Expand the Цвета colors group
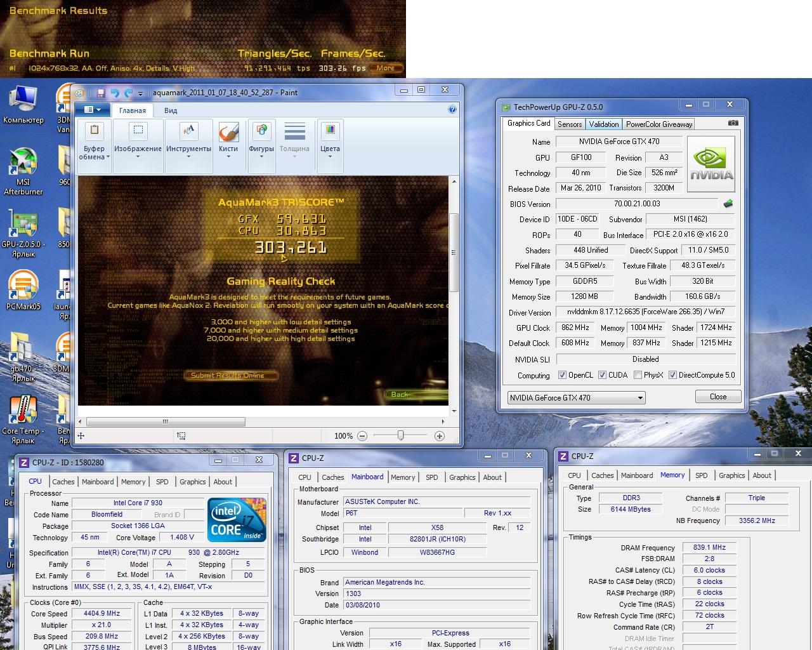 tap(330, 146)
